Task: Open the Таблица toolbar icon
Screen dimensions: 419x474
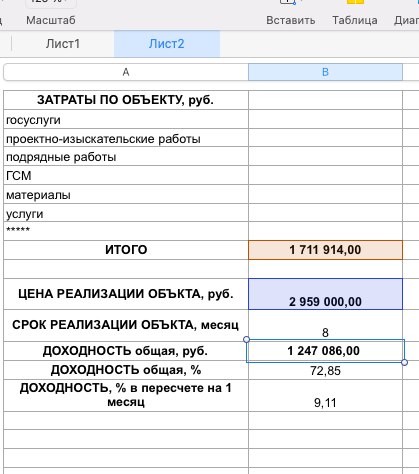Action: (x=355, y=3)
